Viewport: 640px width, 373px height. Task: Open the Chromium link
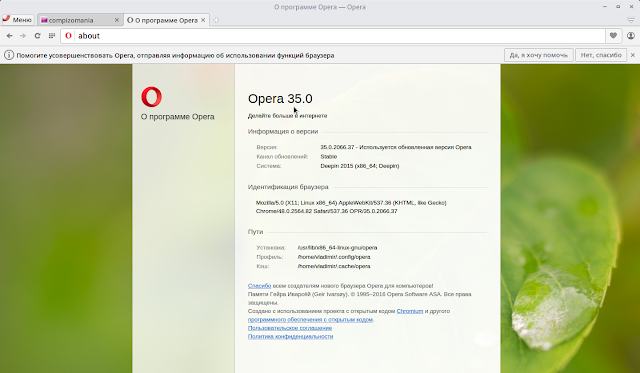[410, 311]
